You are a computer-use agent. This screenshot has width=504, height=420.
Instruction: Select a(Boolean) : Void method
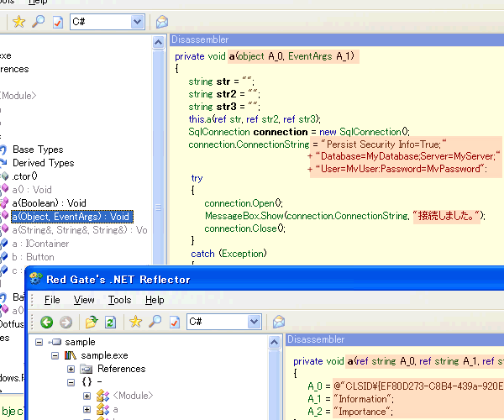50,203
